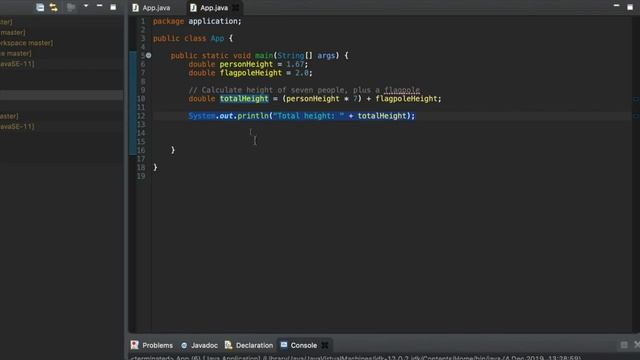Click the Javadoc @ icon
This screenshot has width=640, height=360.
coord(184,345)
